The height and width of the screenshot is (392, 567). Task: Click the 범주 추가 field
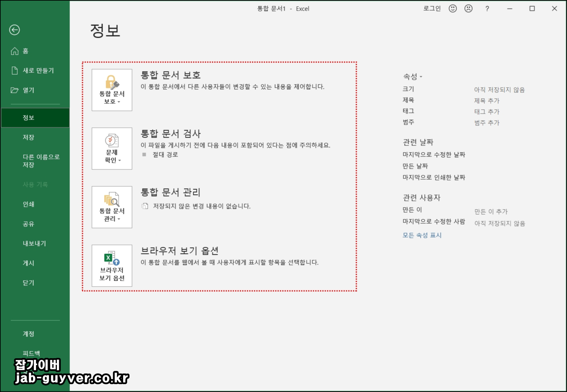(487, 123)
